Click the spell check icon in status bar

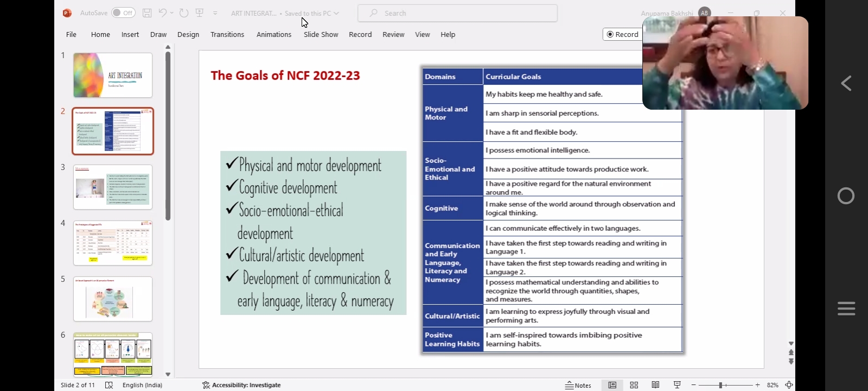click(x=109, y=385)
